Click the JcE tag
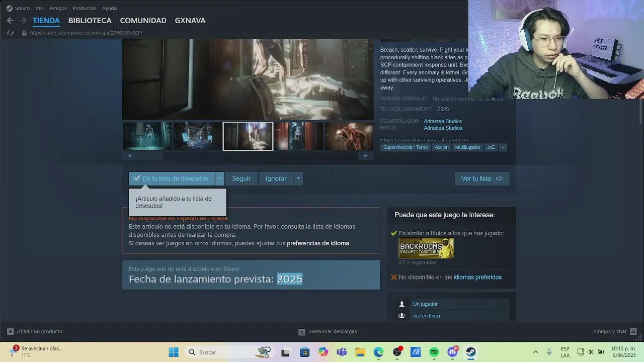644x362 pixels. pyautogui.click(x=491, y=147)
